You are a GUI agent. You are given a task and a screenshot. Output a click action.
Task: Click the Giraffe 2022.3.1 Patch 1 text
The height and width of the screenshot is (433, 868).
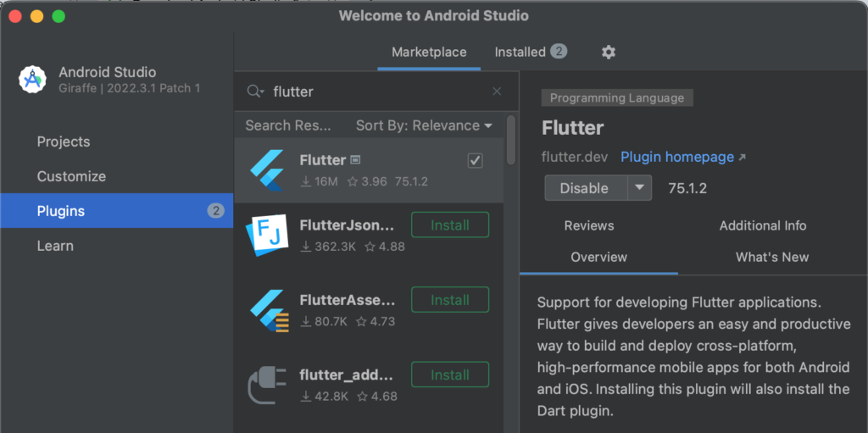(129, 88)
